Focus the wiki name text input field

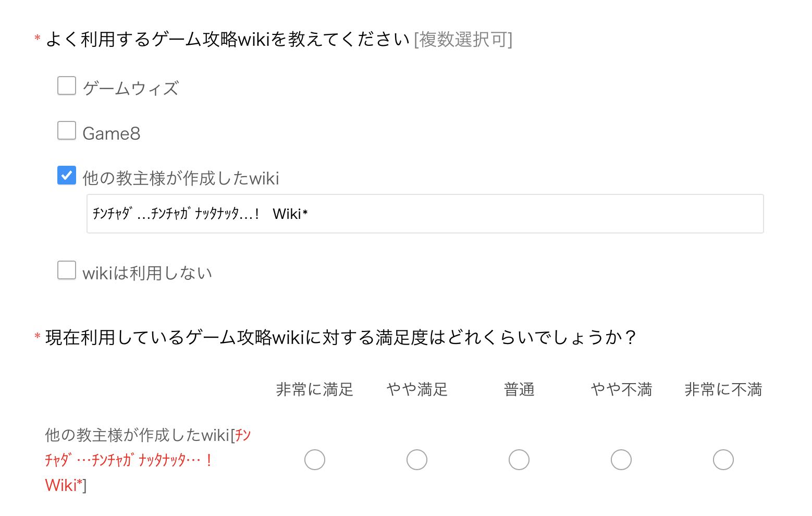coord(425,214)
